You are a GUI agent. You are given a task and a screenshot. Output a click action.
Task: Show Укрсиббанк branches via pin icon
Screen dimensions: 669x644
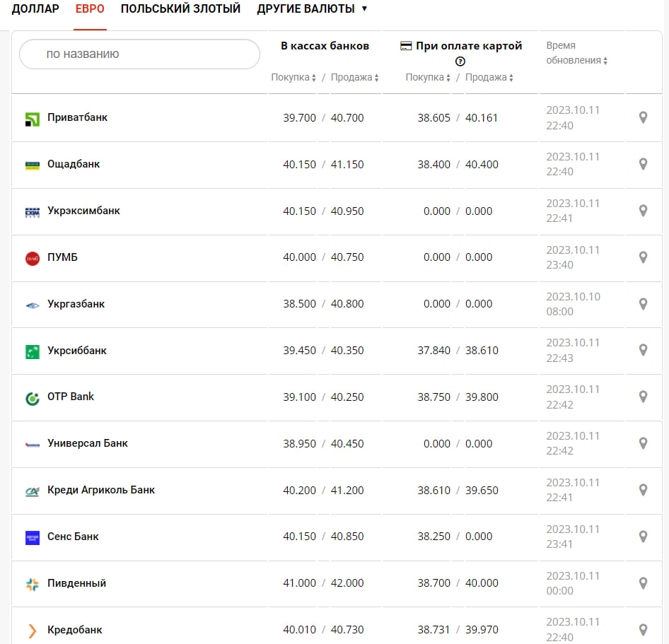point(643,350)
